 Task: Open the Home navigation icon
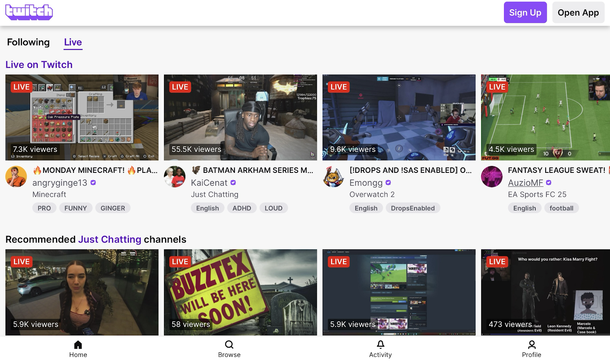78,345
